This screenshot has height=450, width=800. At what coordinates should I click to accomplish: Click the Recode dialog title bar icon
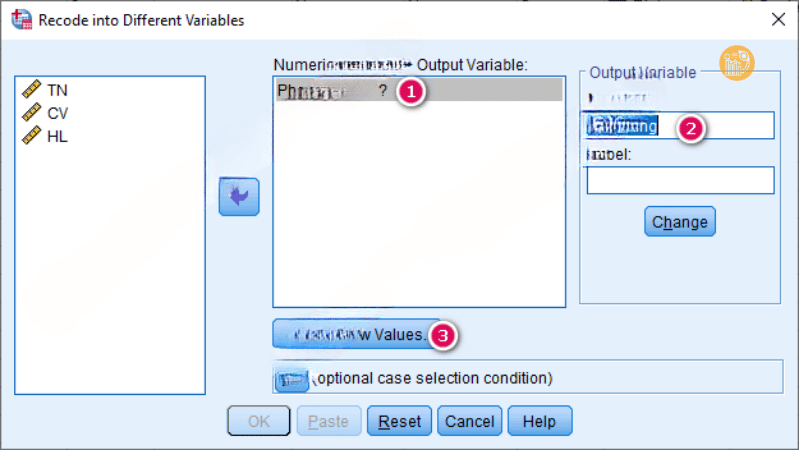(19, 19)
